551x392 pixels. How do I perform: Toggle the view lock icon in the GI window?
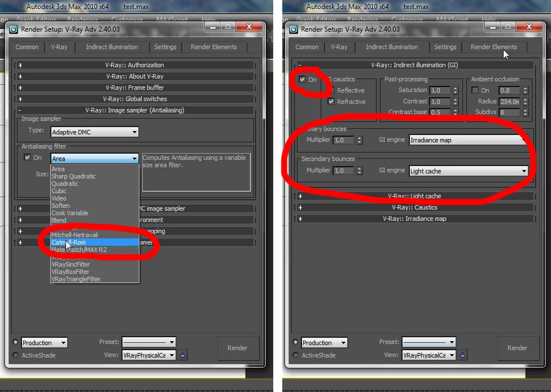click(462, 354)
